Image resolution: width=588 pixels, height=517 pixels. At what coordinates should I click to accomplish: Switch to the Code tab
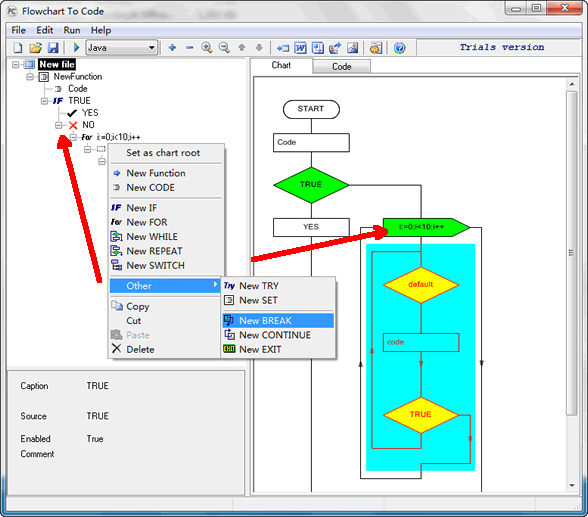(x=342, y=66)
